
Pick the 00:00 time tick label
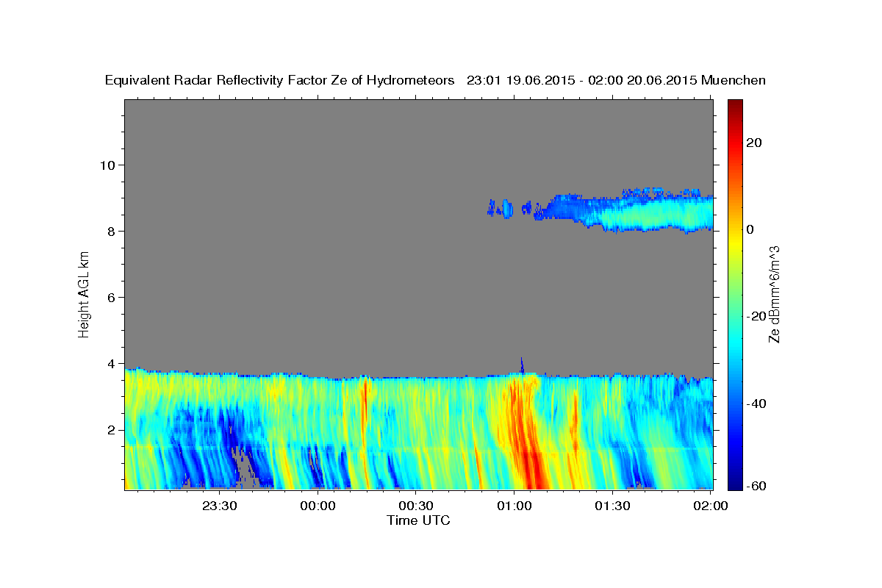pos(318,506)
